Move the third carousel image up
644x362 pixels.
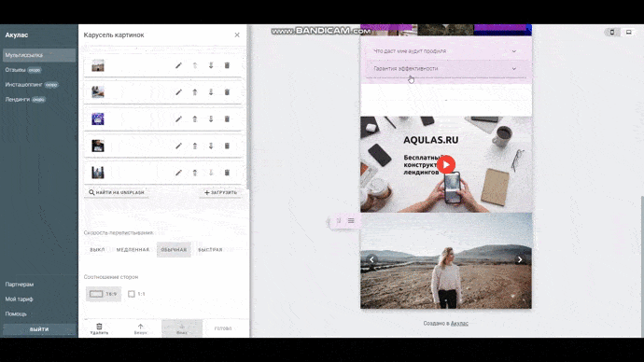[195, 119]
